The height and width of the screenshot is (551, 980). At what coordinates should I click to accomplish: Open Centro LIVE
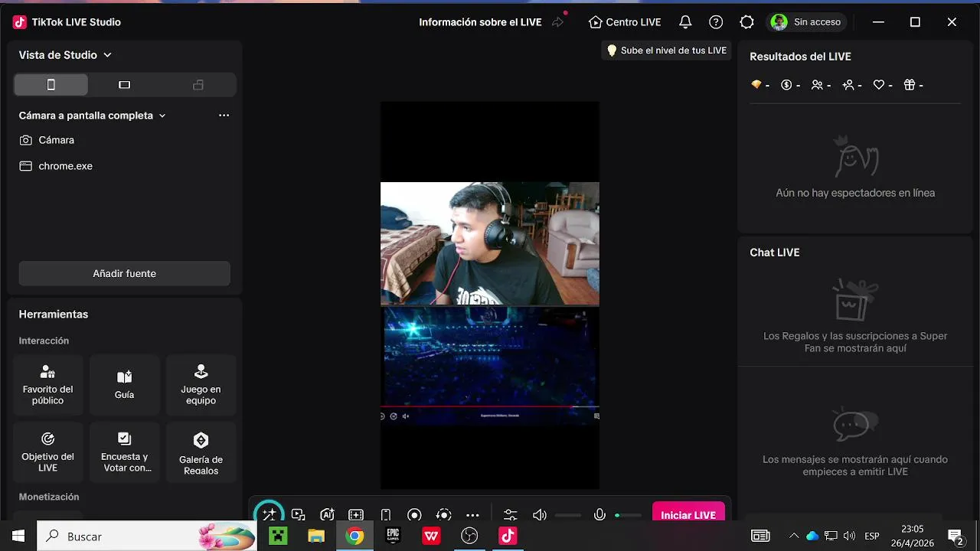pyautogui.click(x=625, y=22)
